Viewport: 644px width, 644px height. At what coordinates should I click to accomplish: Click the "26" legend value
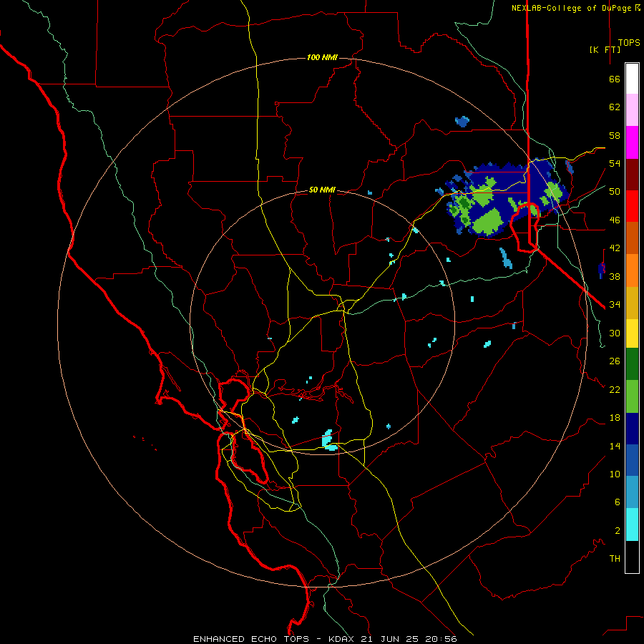click(x=615, y=361)
